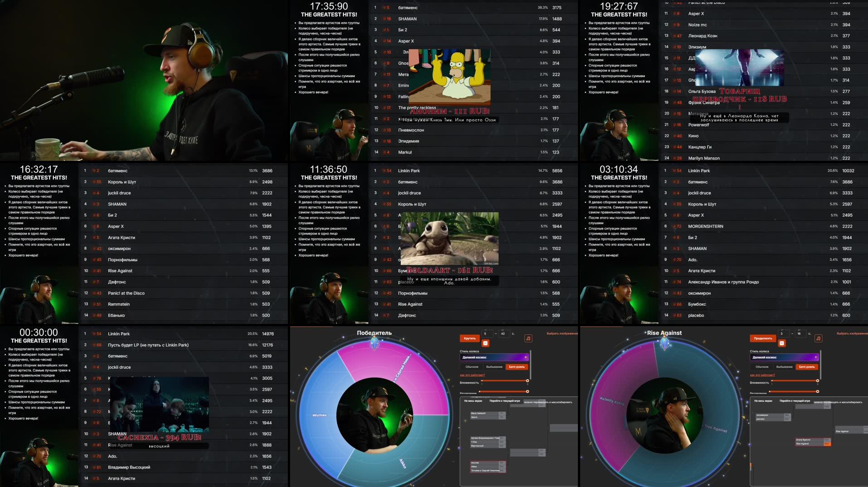This screenshot has width=868, height=487.
Task: Enable Батл рояль mode in right panel
Action: point(807,367)
